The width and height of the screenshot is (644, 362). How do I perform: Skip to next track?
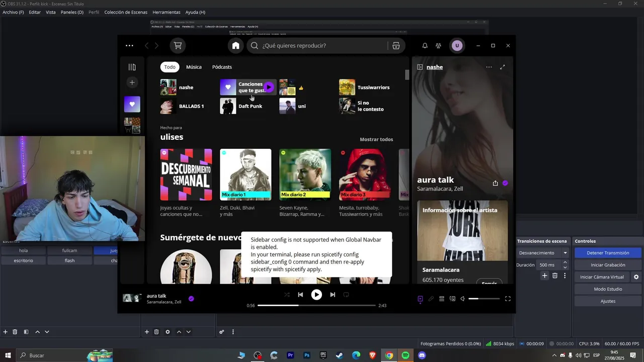(333, 295)
